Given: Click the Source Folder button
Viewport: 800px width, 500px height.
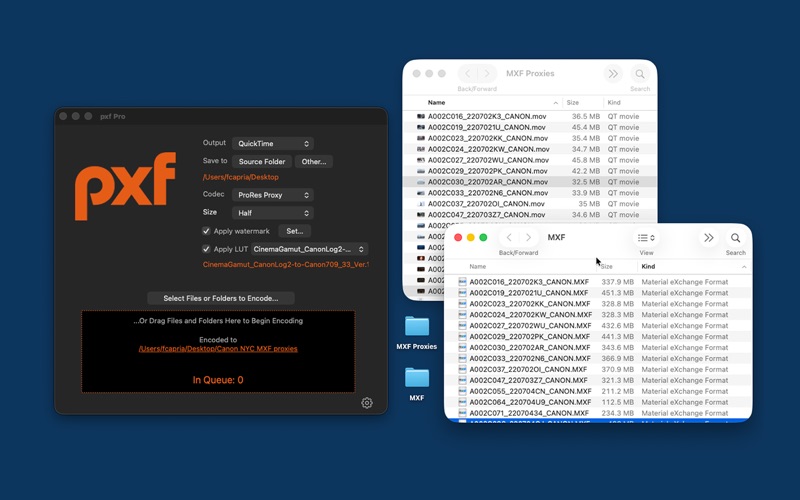Looking at the screenshot, I should 262,162.
